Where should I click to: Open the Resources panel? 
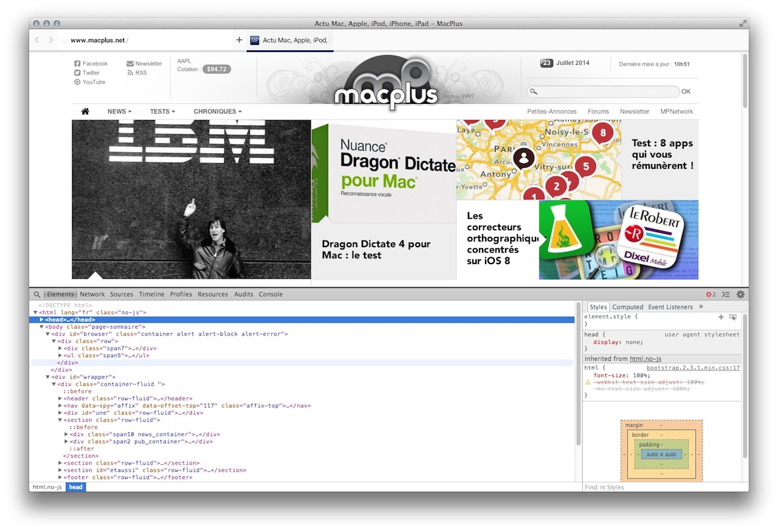click(x=213, y=295)
